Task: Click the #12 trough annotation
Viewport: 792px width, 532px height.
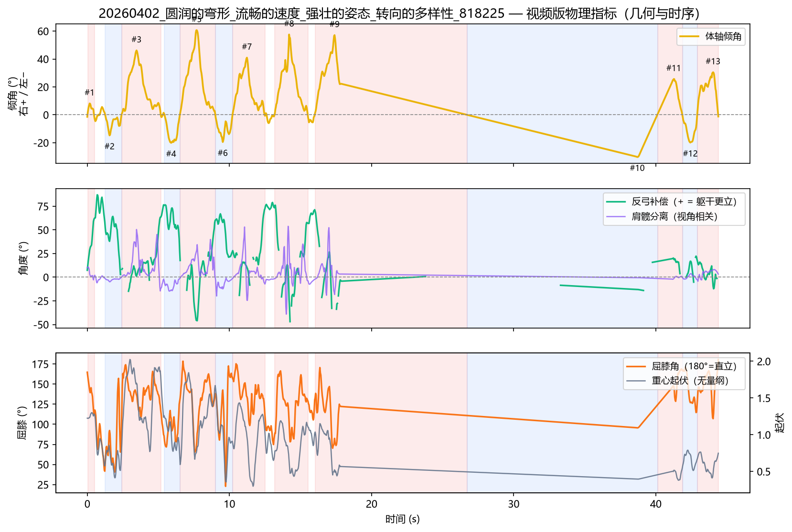Action: [690, 154]
